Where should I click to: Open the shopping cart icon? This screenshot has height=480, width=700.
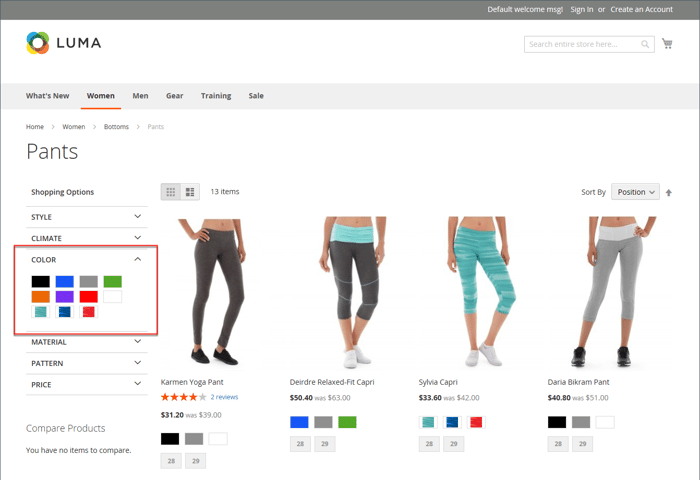click(667, 44)
